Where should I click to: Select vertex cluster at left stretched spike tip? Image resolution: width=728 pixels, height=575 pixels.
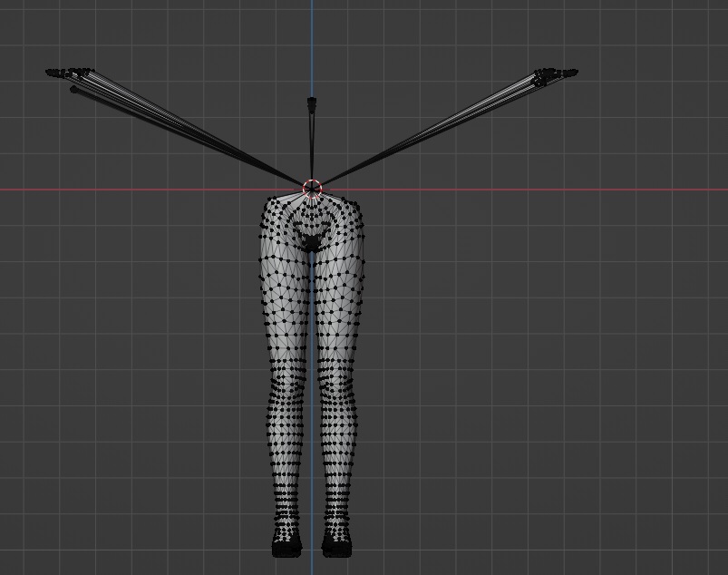coord(68,73)
